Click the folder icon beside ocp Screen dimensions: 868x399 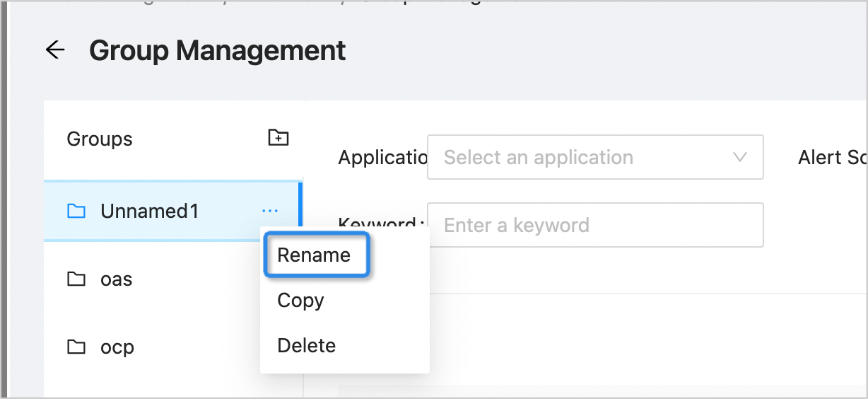click(76, 347)
